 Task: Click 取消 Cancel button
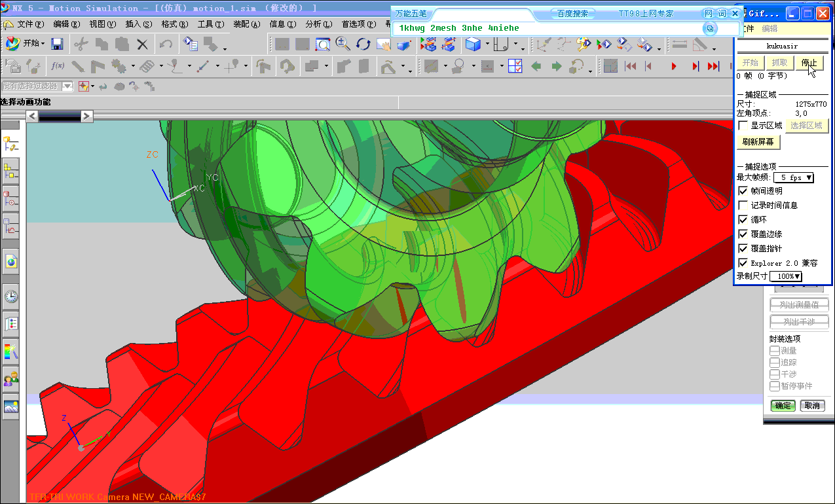(812, 406)
